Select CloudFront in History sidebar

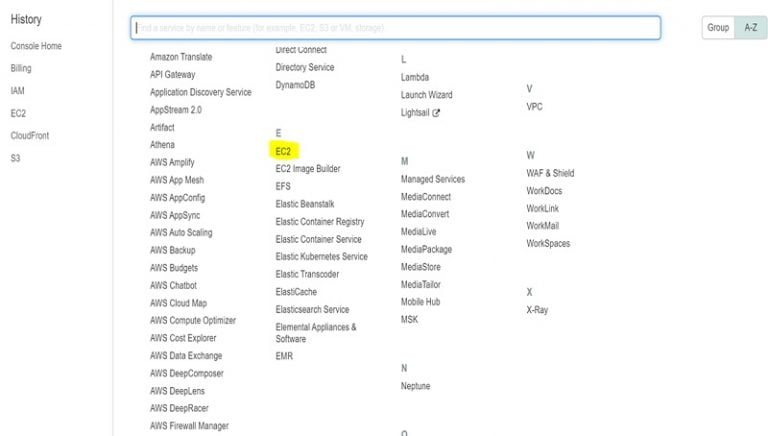pyautogui.click(x=30, y=135)
